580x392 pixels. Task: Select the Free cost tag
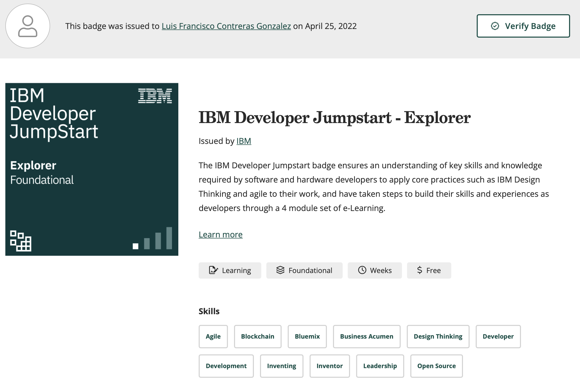click(x=429, y=270)
